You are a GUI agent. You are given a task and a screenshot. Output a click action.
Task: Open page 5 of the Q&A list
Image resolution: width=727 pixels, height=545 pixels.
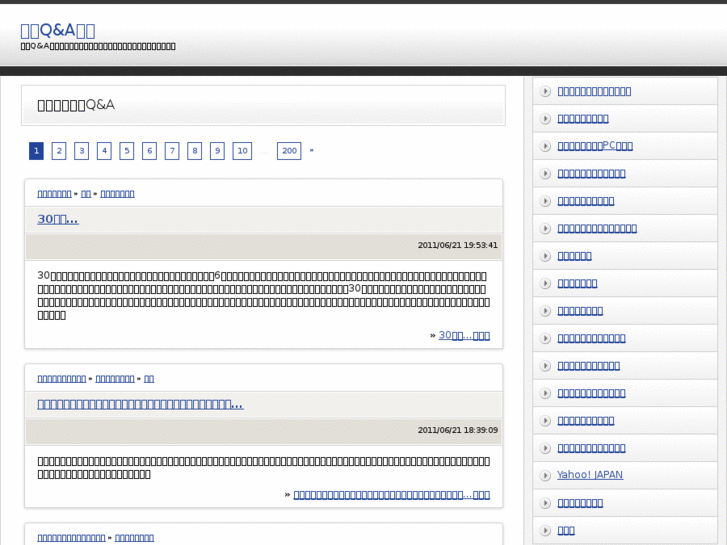(x=127, y=151)
